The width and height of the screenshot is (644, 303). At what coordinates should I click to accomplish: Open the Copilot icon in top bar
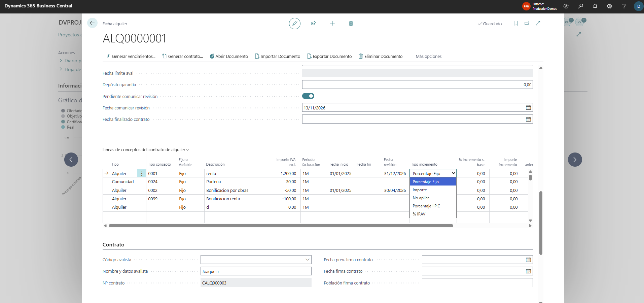566,6
